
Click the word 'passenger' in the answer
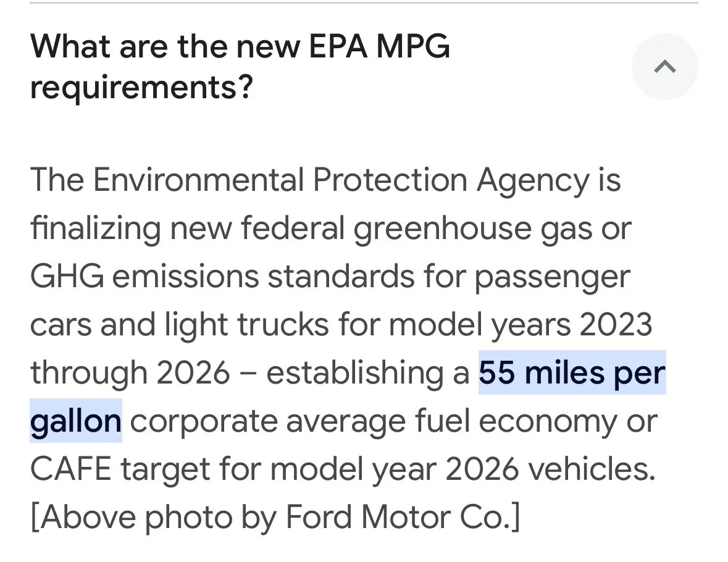pos(552,277)
